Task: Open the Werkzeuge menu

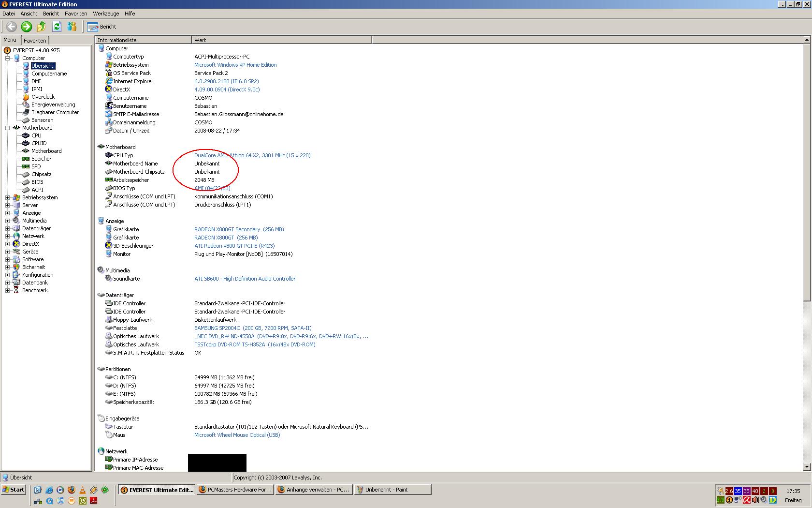Action: [x=106, y=14]
